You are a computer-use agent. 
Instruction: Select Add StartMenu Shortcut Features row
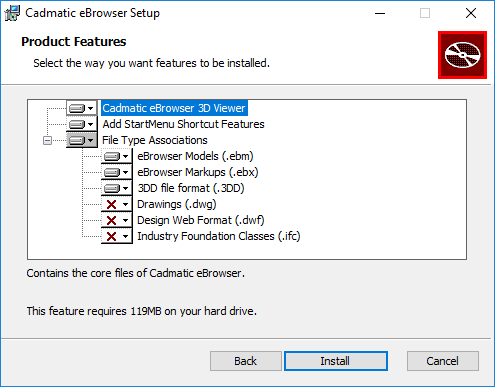pos(183,124)
